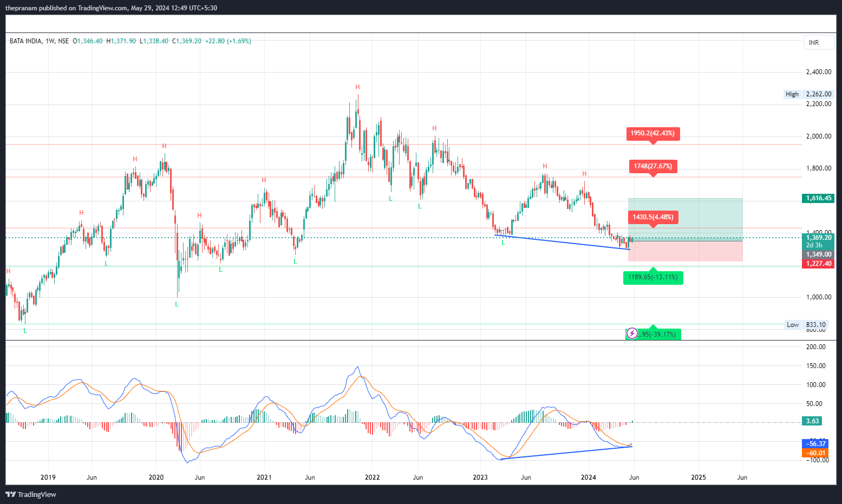Image resolution: width=842 pixels, height=504 pixels.
Task: Click the 2023 label on time axis
Action: click(480, 477)
